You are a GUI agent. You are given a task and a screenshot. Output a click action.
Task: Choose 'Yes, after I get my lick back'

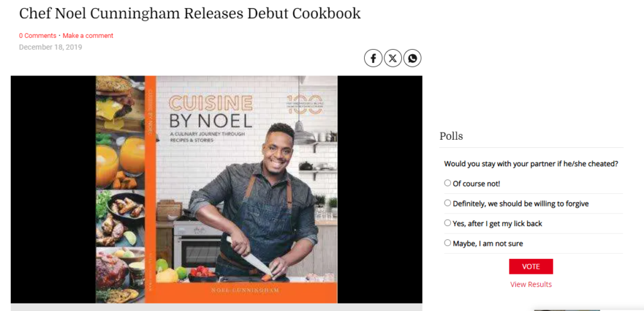(x=448, y=223)
